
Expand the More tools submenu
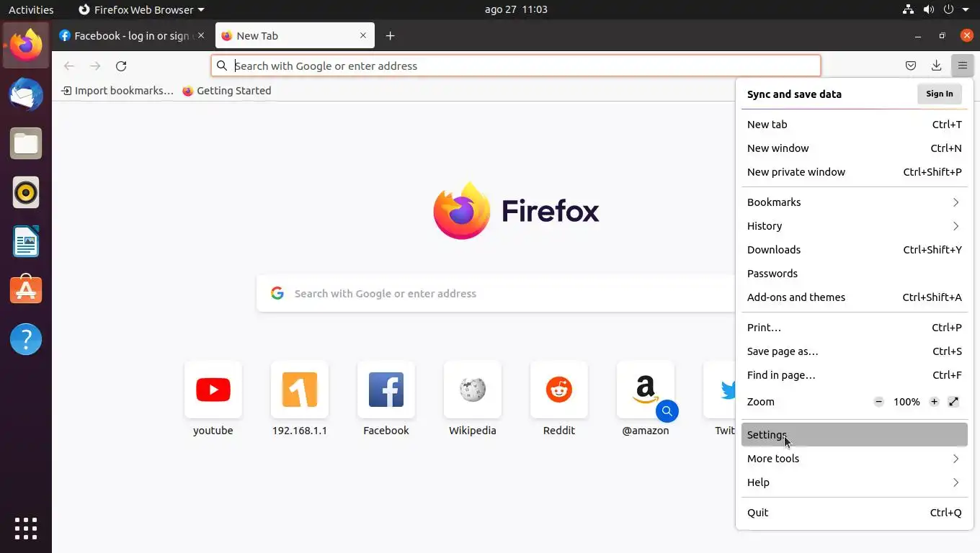tap(855, 459)
